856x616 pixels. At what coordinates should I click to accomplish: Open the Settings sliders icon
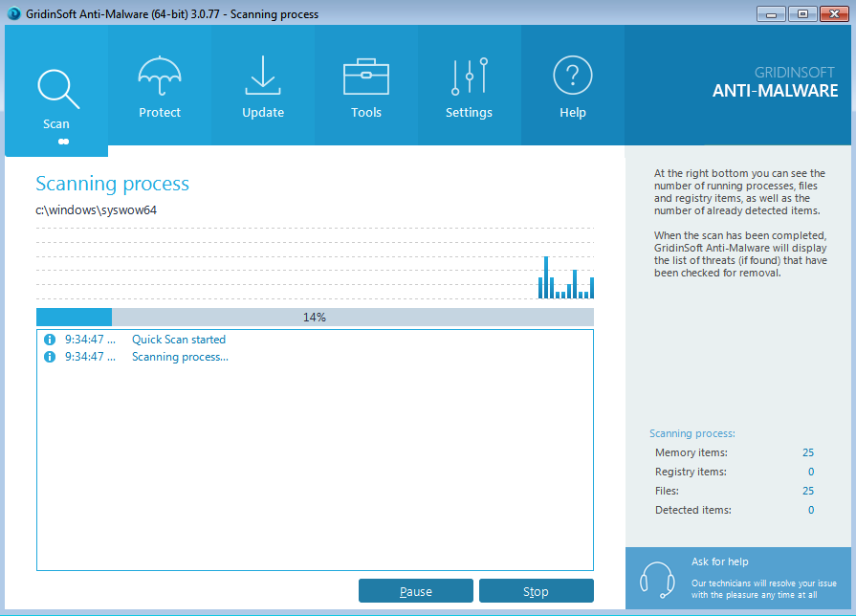pyautogui.click(x=469, y=76)
